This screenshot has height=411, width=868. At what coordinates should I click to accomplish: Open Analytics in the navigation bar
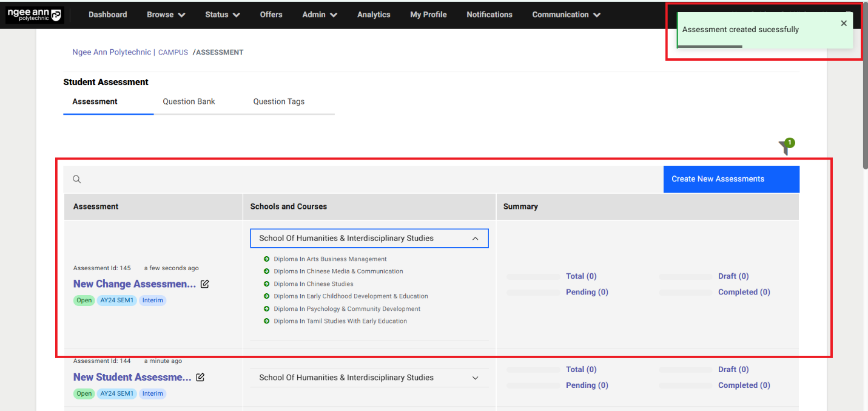[x=374, y=15]
